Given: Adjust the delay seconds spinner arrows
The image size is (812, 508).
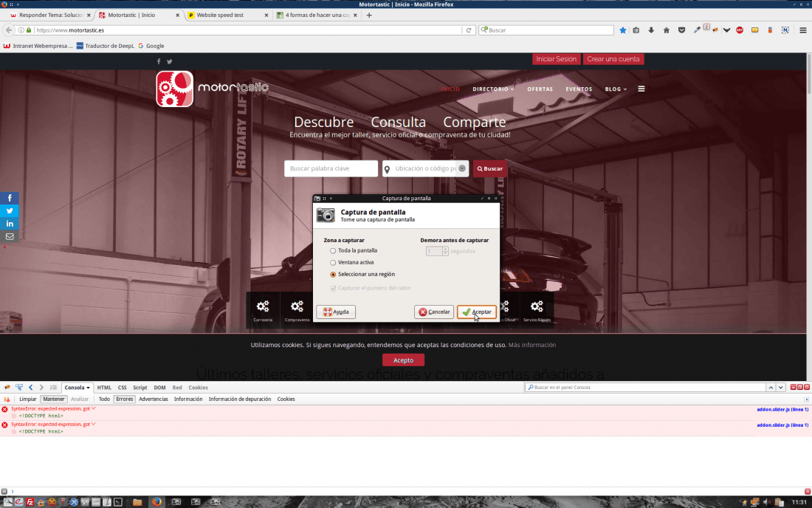Looking at the screenshot, I should click(445, 251).
